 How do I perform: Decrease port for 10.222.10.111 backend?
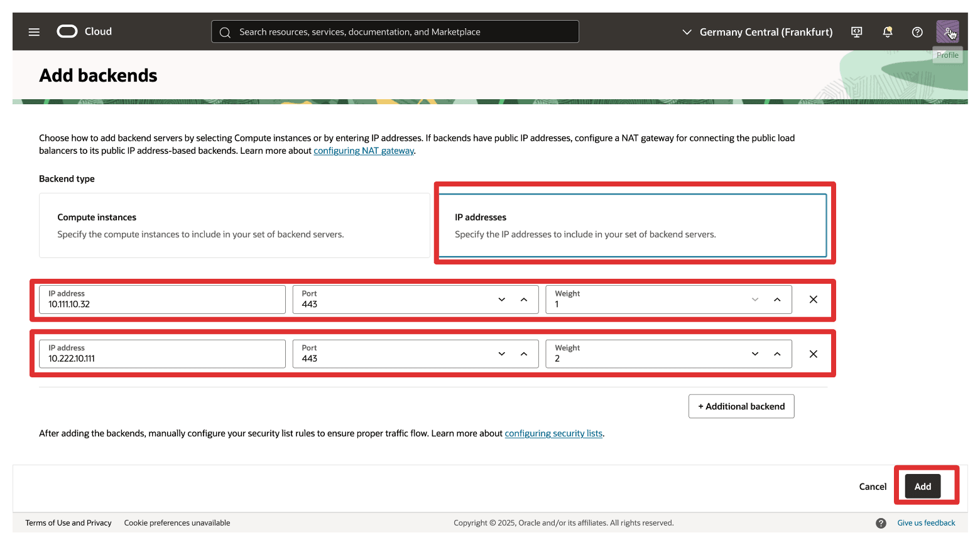pyautogui.click(x=501, y=354)
